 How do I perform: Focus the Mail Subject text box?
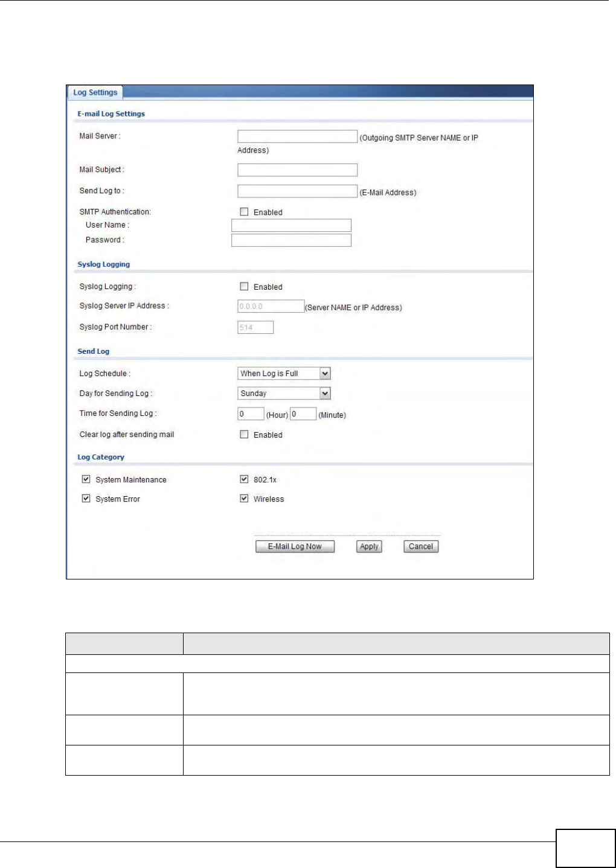point(297,170)
